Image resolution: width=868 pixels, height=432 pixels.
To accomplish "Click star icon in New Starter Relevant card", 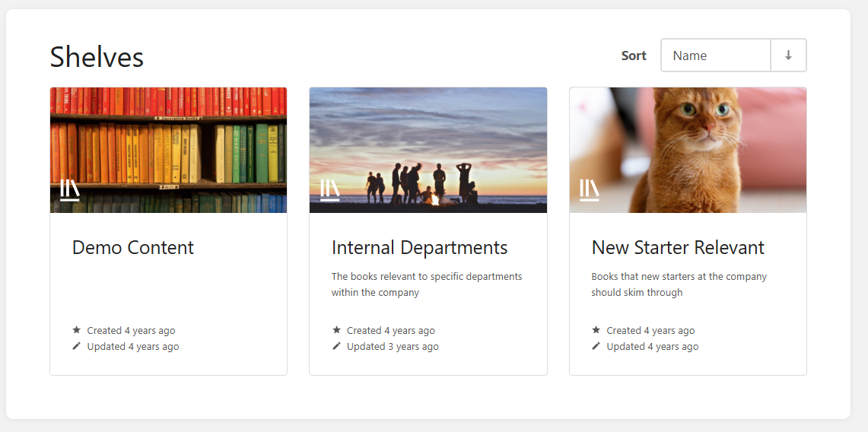I will [x=596, y=330].
